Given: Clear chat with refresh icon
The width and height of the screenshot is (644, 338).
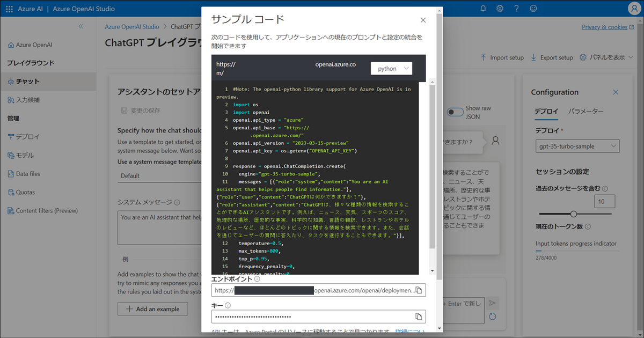Looking at the screenshot, I should (493, 317).
